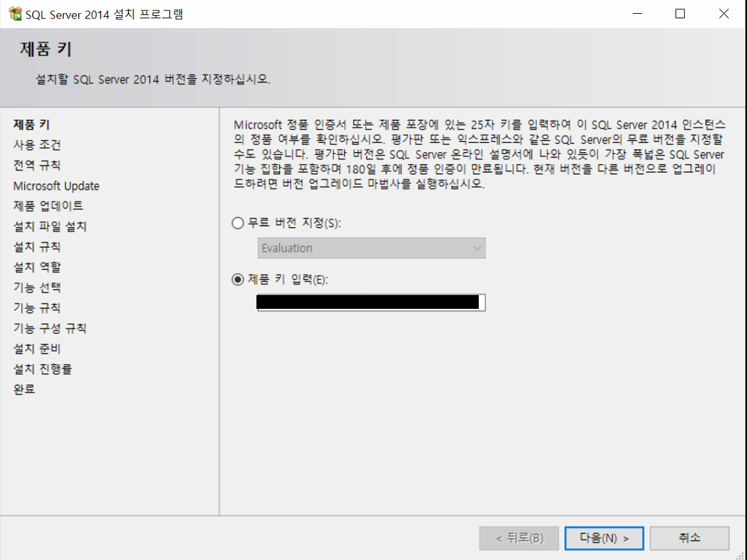Click the < 뒤로(B) button
This screenshot has height=560, width=747.
[519, 538]
